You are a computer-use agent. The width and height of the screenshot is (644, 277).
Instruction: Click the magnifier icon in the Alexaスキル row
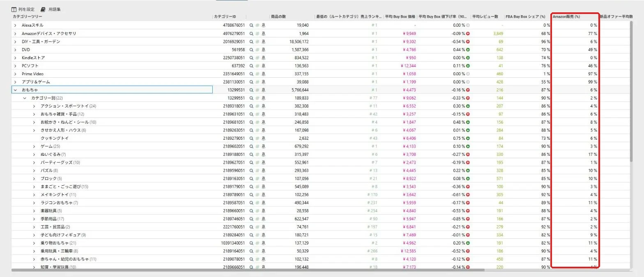pyautogui.click(x=251, y=25)
